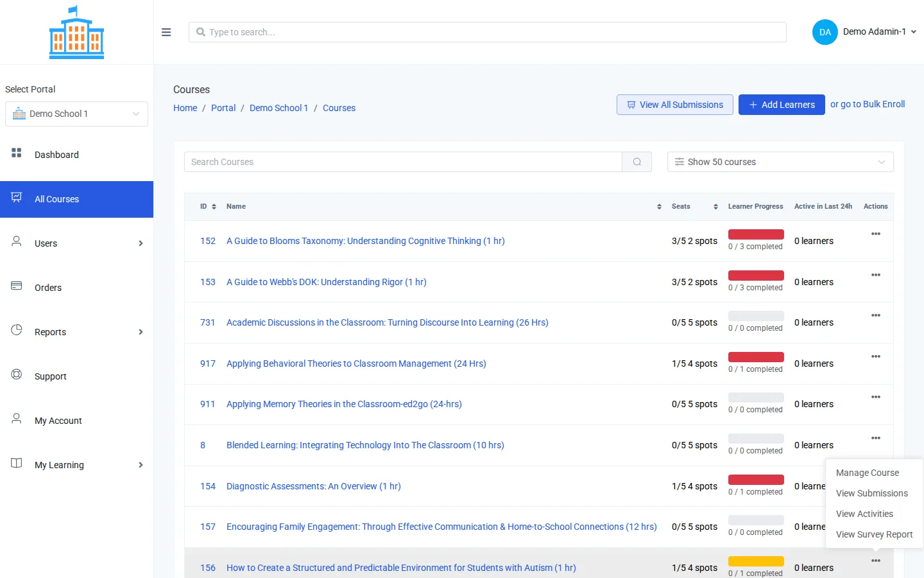
Task: Click the course search magnifier button
Action: [637, 162]
